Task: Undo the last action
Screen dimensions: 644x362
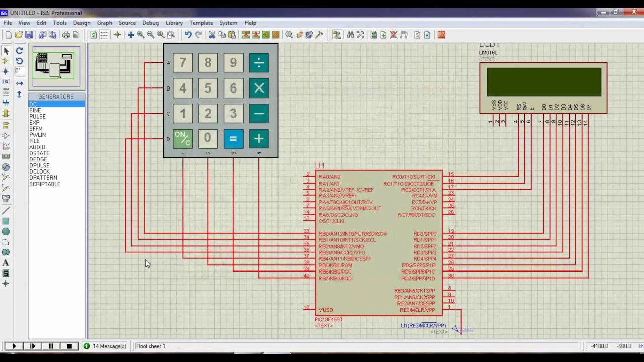Action: pyautogui.click(x=188, y=35)
